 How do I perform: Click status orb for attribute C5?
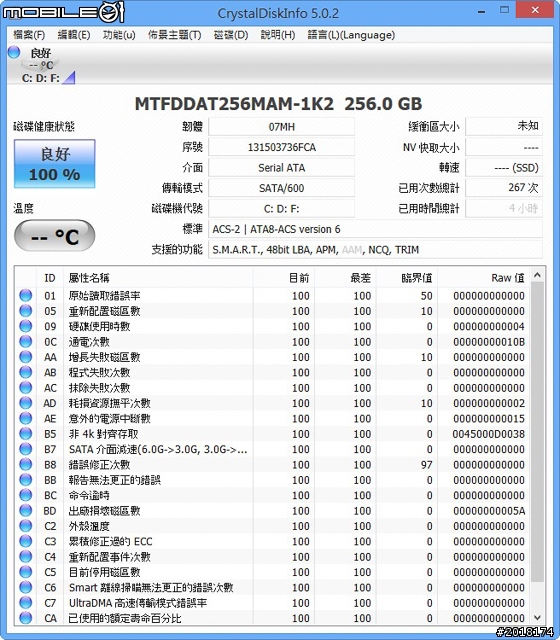26,572
